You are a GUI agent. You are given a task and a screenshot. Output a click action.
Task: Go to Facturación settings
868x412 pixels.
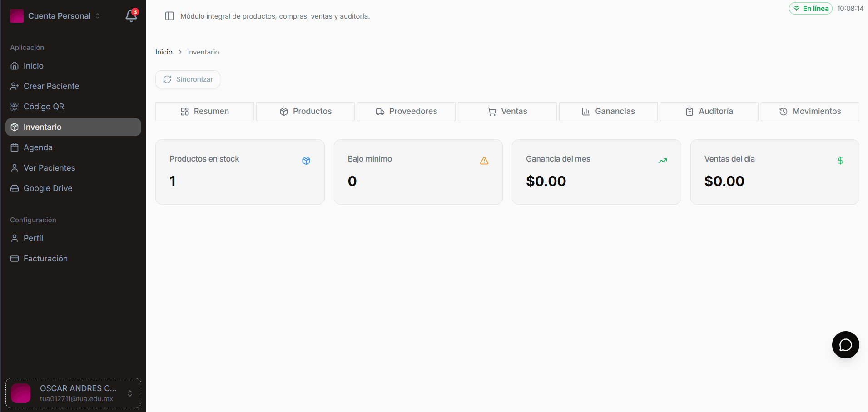pyautogui.click(x=45, y=258)
